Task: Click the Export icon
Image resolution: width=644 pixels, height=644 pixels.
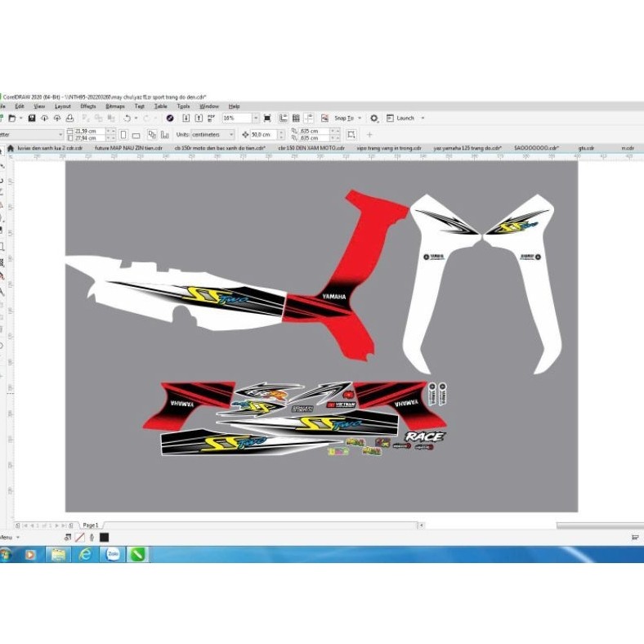Action: pyautogui.click(x=199, y=119)
